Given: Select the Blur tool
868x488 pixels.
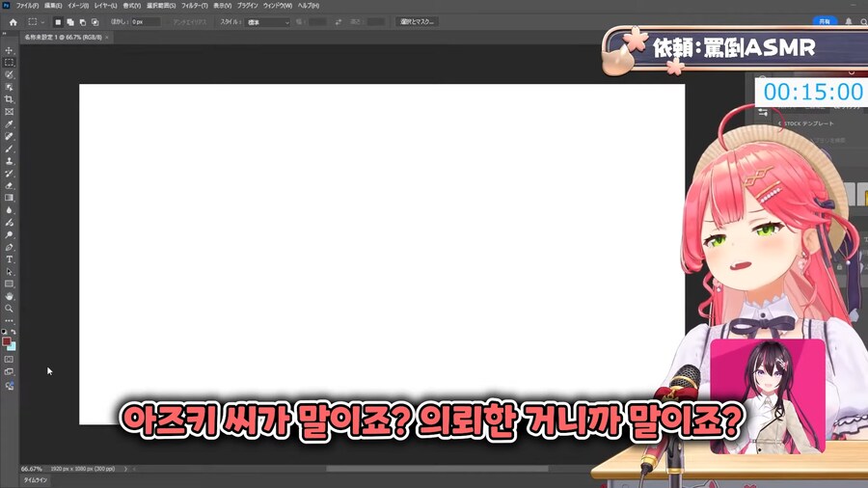Looking at the screenshot, I should point(9,210).
